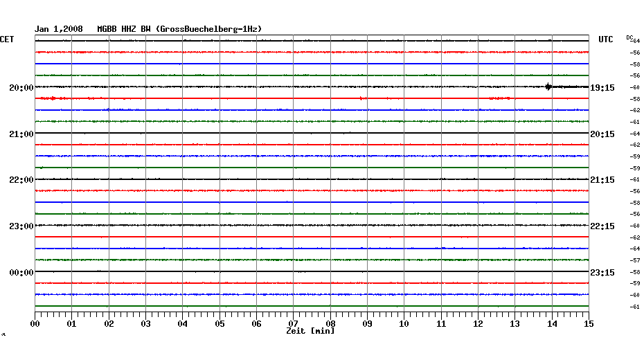Select the 22:00 CET time label
644x342 pixels.
click(21, 180)
